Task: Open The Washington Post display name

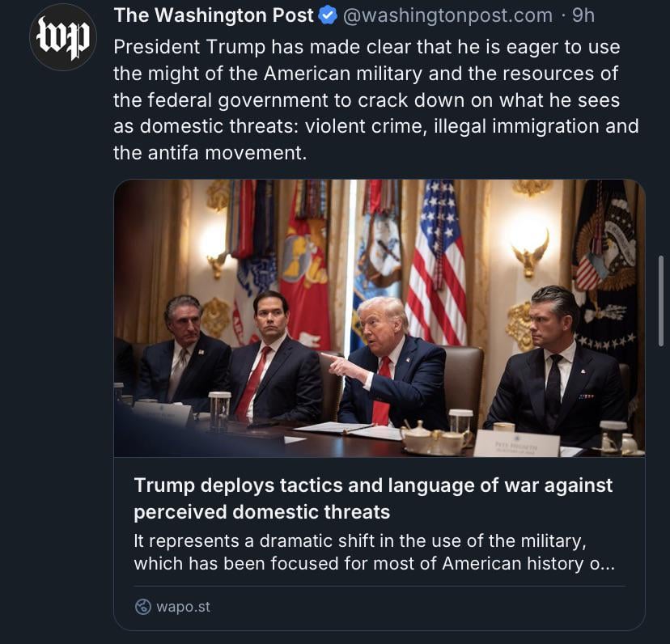Action: 214,15
